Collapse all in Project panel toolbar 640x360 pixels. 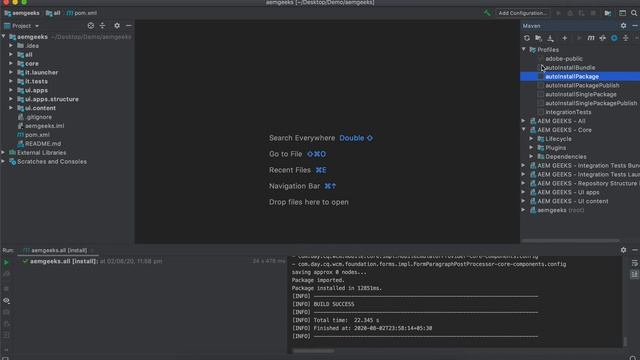tap(102, 26)
